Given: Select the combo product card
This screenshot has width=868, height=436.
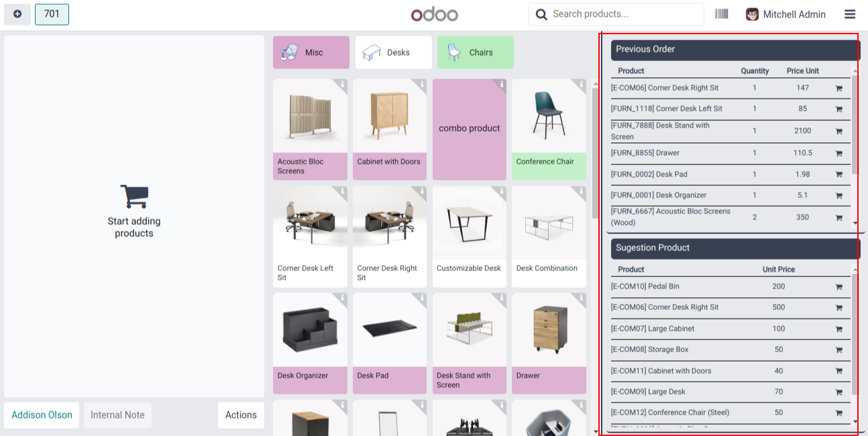Looking at the screenshot, I should [x=470, y=129].
